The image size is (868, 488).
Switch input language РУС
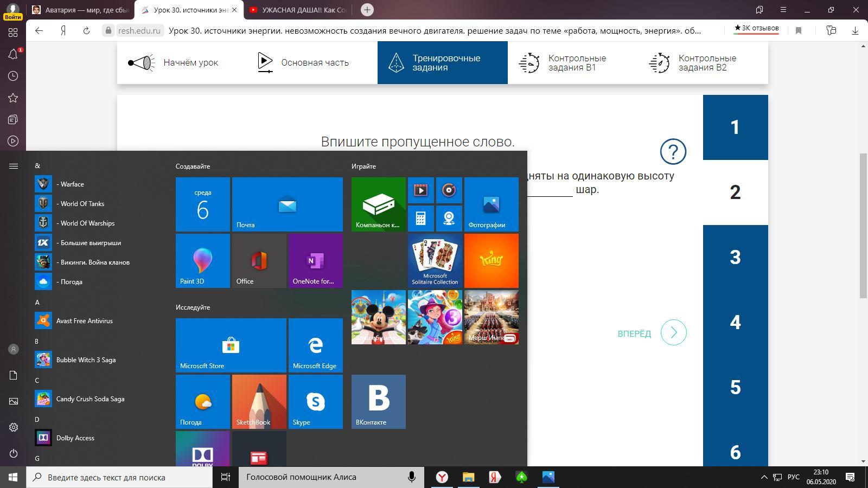(794, 477)
